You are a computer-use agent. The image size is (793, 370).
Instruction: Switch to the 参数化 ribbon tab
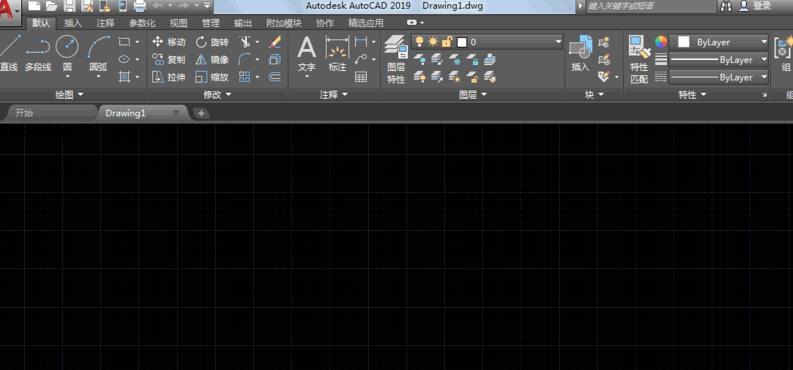[142, 23]
